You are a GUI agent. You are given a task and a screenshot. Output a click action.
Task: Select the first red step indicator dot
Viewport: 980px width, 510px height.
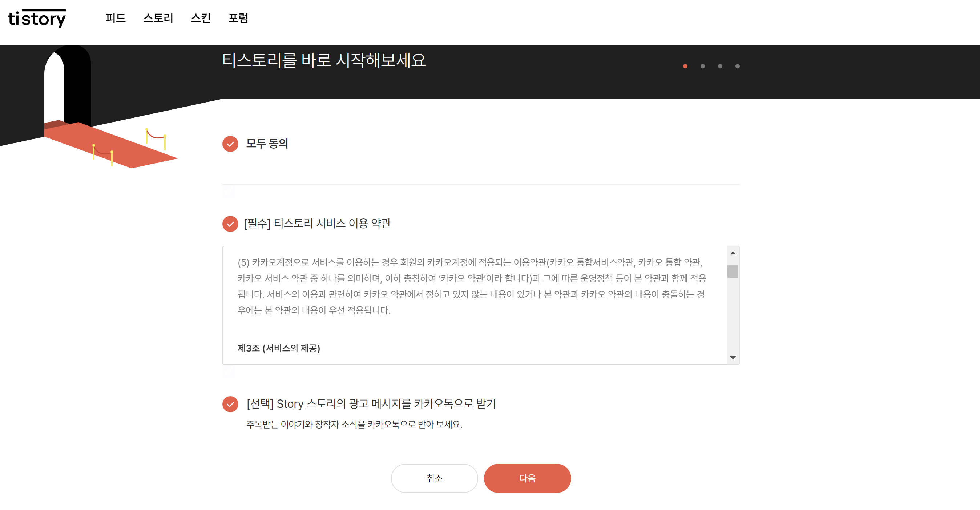(x=685, y=66)
